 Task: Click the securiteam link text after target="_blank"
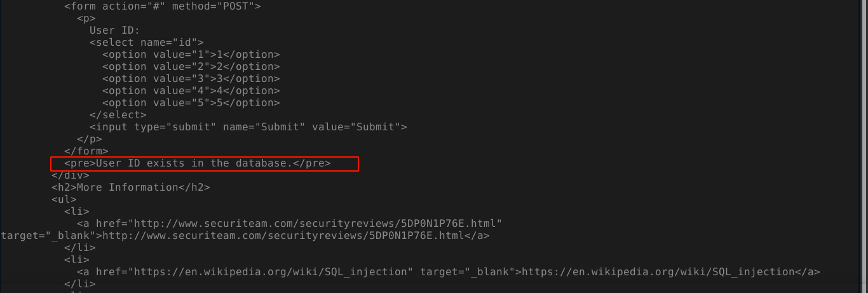click(283, 236)
